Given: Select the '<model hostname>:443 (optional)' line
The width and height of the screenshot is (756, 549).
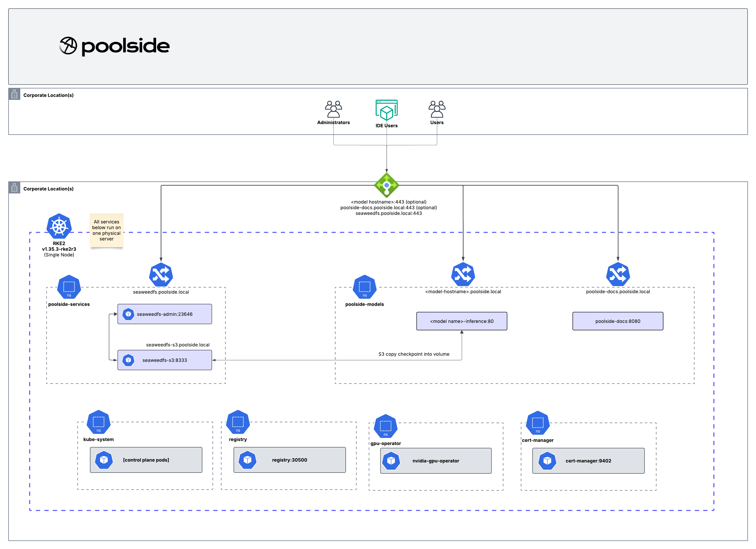Looking at the screenshot, I should pos(389,202).
